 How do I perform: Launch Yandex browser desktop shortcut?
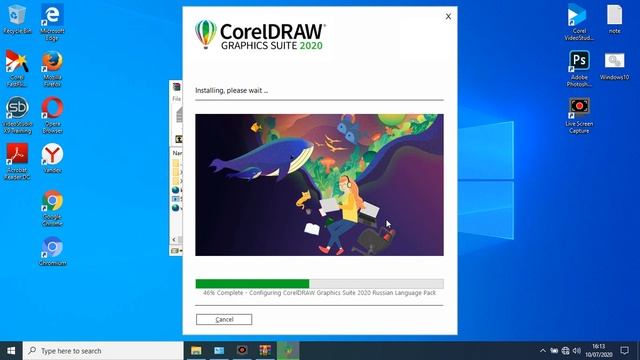point(52,158)
